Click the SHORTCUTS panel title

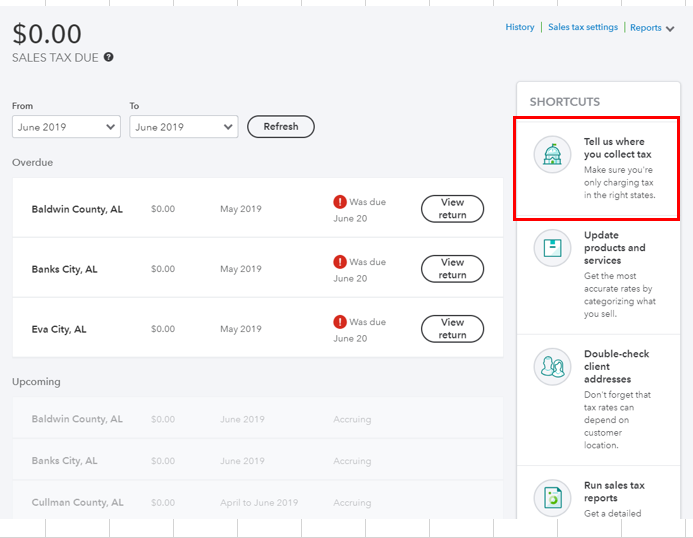565,102
